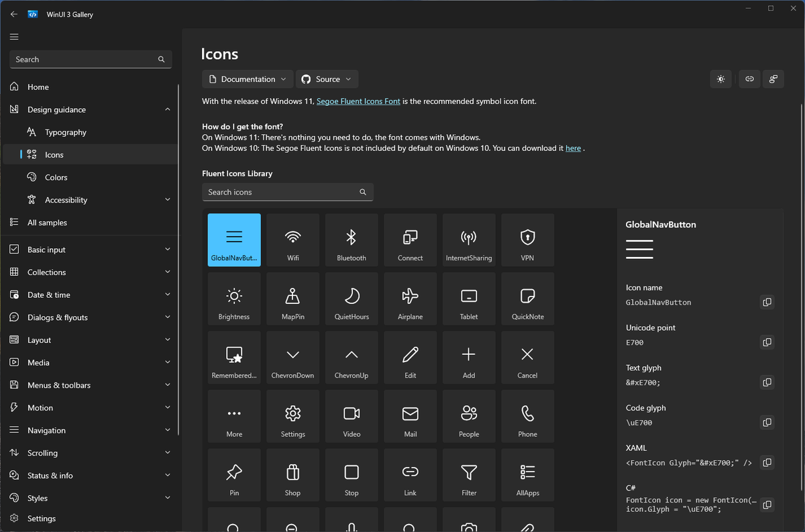Open Settings in navigation pane
Screen dimensions: 805x532
(x=91, y=519)
